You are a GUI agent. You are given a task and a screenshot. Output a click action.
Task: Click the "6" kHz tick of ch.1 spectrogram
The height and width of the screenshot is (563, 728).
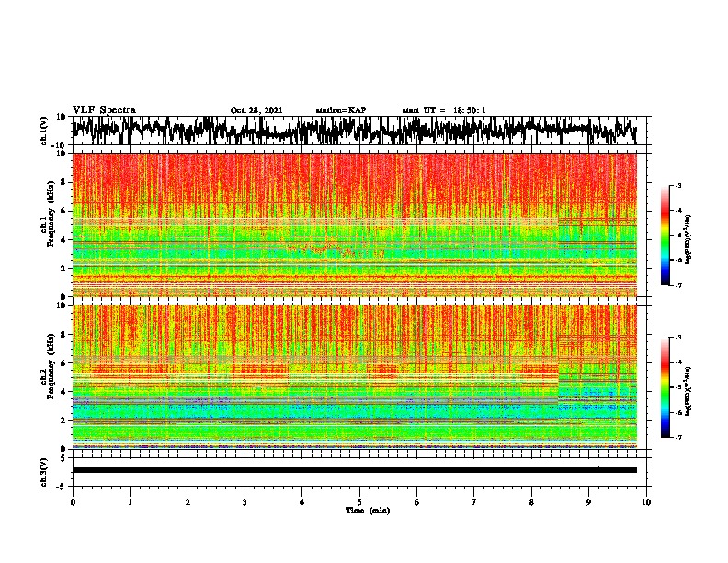click(64, 212)
